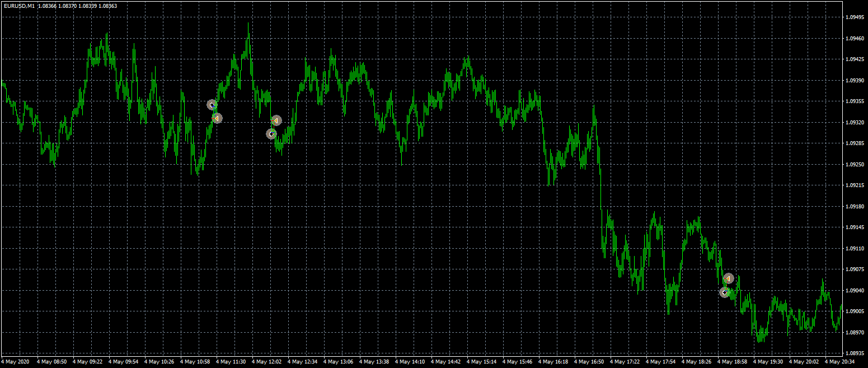The width and height of the screenshot is (868, 368).
Task: Select the 1.09320 price scale label
Action: pos(856,122)
